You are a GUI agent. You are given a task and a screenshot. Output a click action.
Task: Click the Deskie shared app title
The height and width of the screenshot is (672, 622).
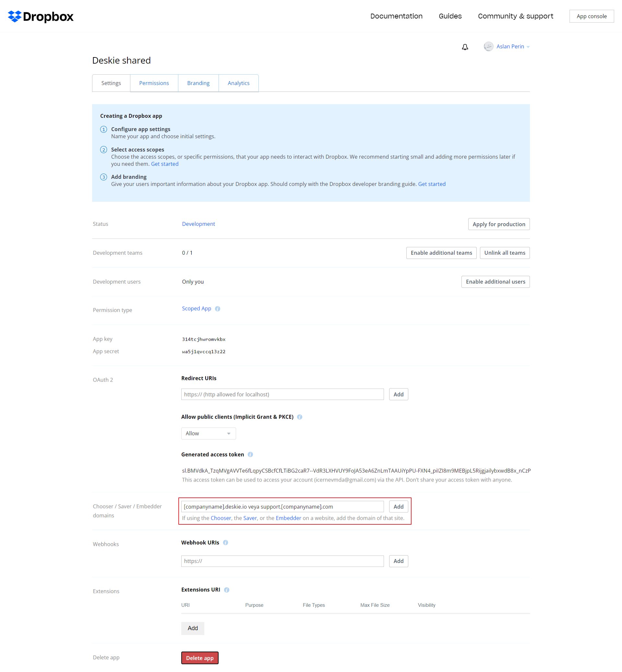click(122, 60)
